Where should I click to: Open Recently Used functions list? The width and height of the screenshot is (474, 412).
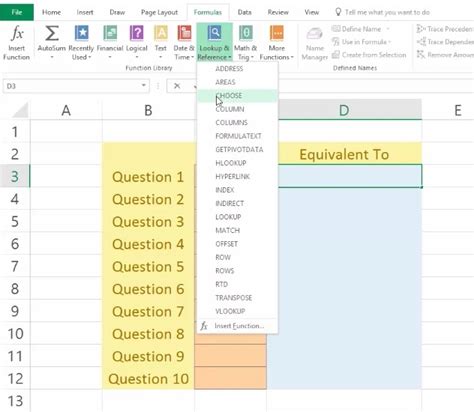(x=81, y=42)
